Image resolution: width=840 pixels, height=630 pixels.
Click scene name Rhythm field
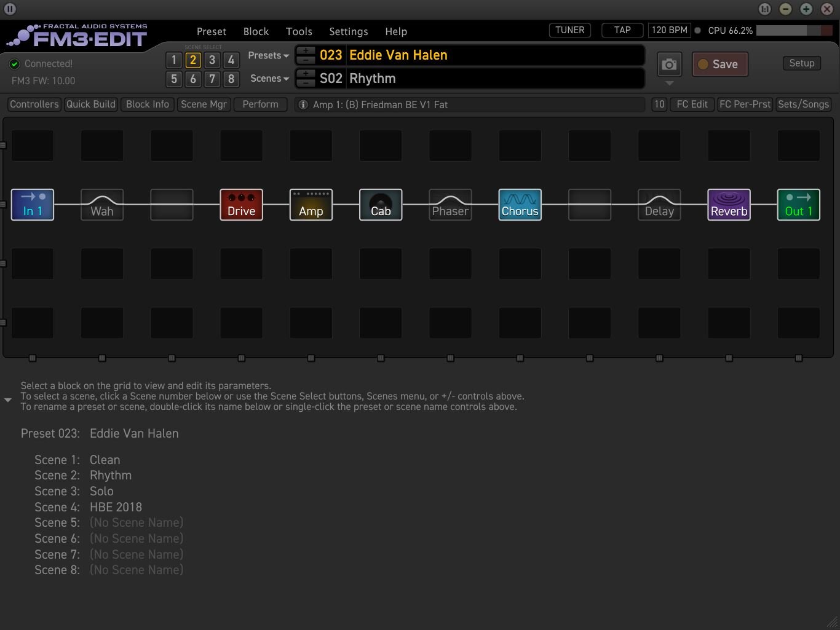tap(495, 79)
